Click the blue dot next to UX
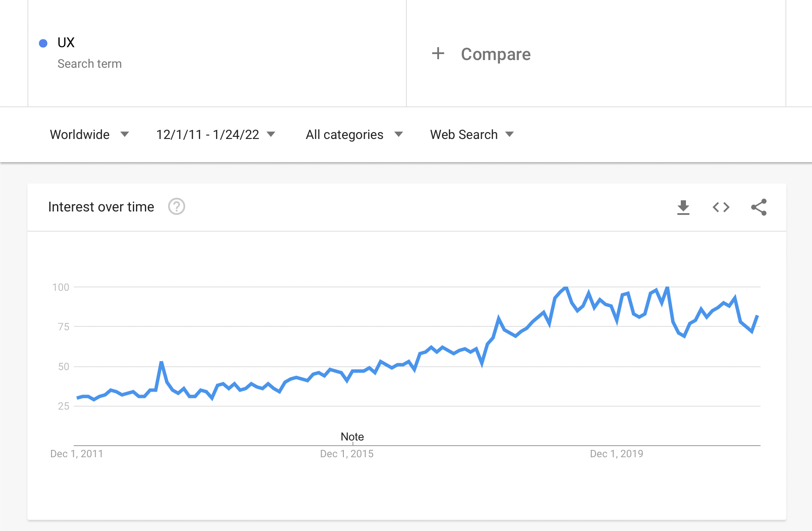This screenshot has height=531, width=812. tap(43, 43)
